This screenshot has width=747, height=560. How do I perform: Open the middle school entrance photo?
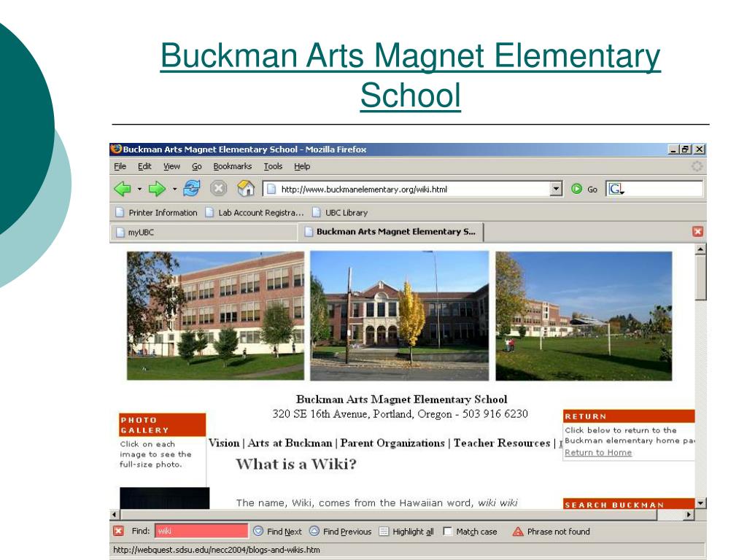click(399, 316)
